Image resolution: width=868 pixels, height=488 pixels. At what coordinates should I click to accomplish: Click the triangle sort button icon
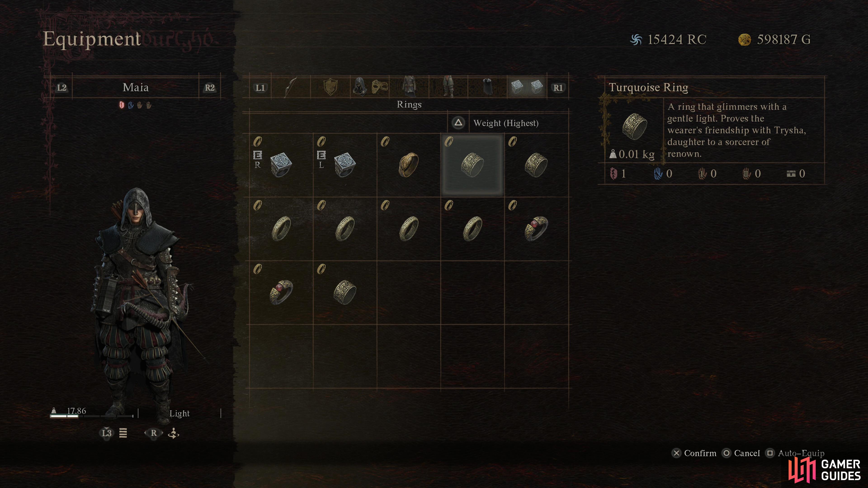coord(458,123)
